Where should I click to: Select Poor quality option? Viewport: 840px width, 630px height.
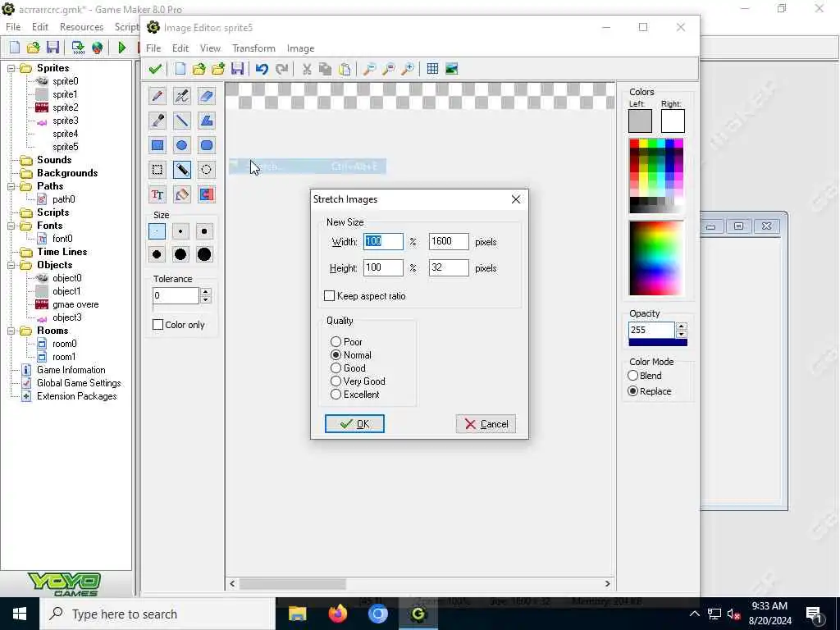point(336,342)
